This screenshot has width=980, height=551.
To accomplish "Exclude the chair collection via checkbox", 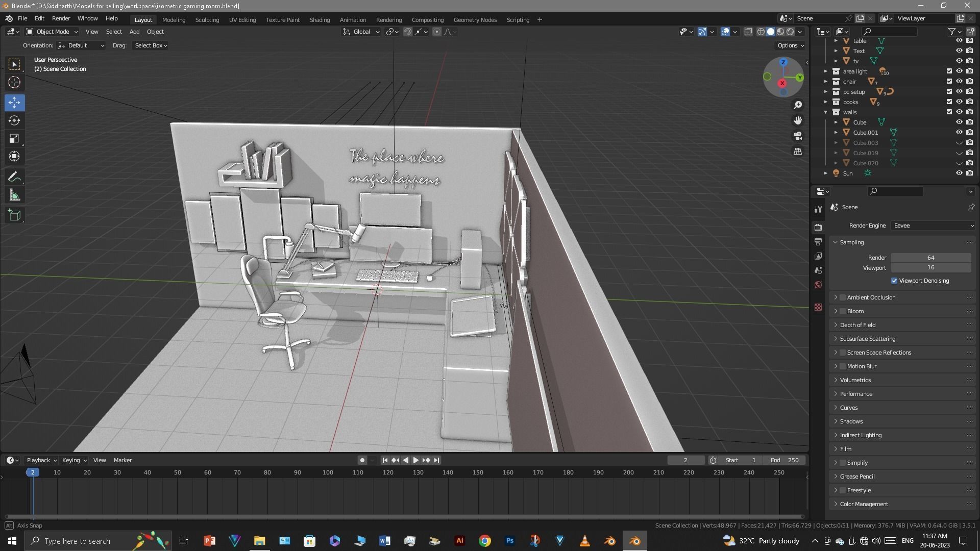I will coord(949,82).
